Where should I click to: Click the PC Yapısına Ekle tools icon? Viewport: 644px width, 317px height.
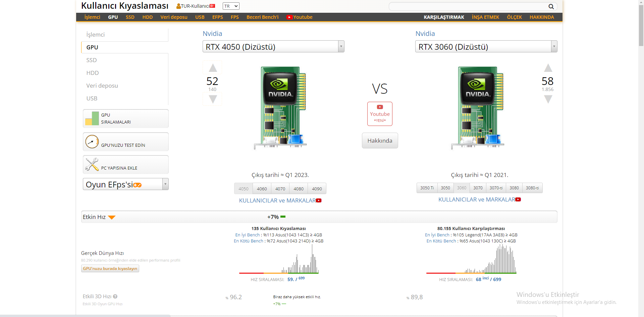pos(92,165)
